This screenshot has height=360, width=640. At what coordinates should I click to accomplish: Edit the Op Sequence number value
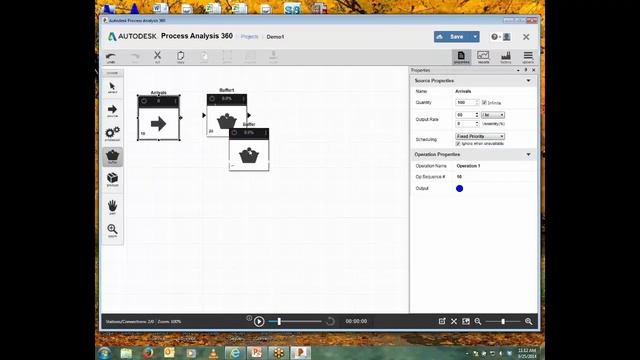click(459, 177)
